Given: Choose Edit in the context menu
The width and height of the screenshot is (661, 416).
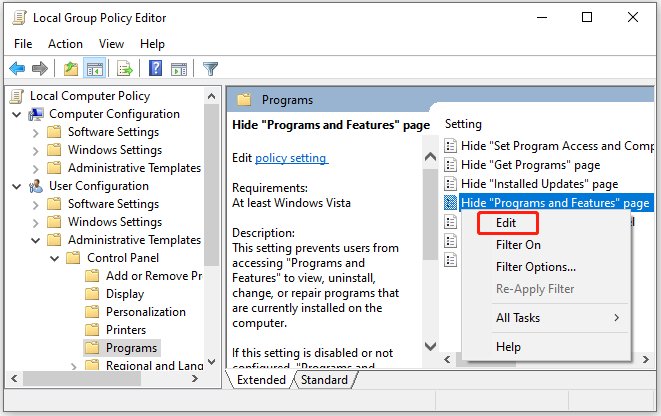Looking at the screenshot, I should (x=508, y=223).
